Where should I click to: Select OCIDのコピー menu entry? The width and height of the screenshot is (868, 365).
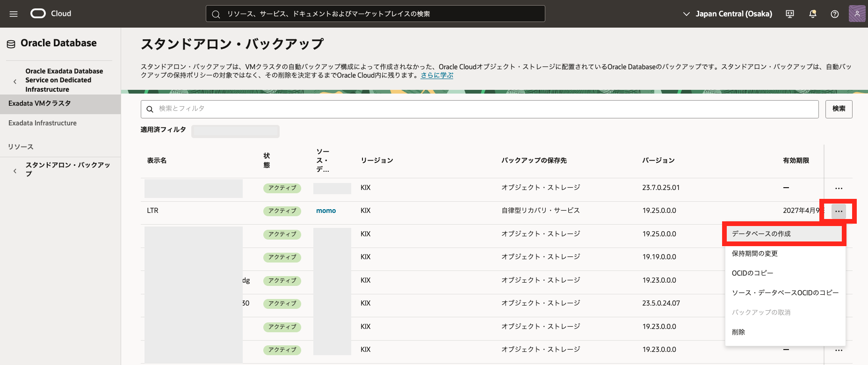[x=752, y=273]
